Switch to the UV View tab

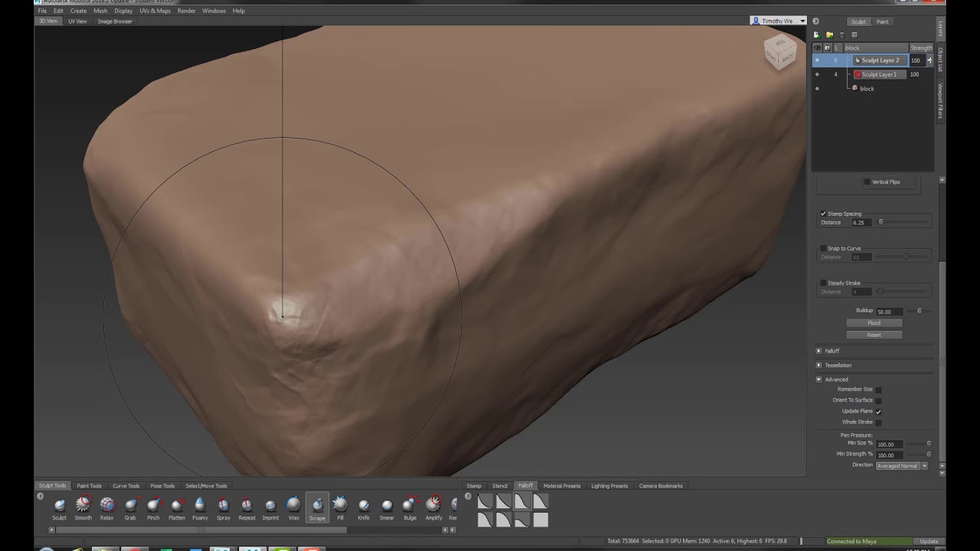(x=77, y=21)
